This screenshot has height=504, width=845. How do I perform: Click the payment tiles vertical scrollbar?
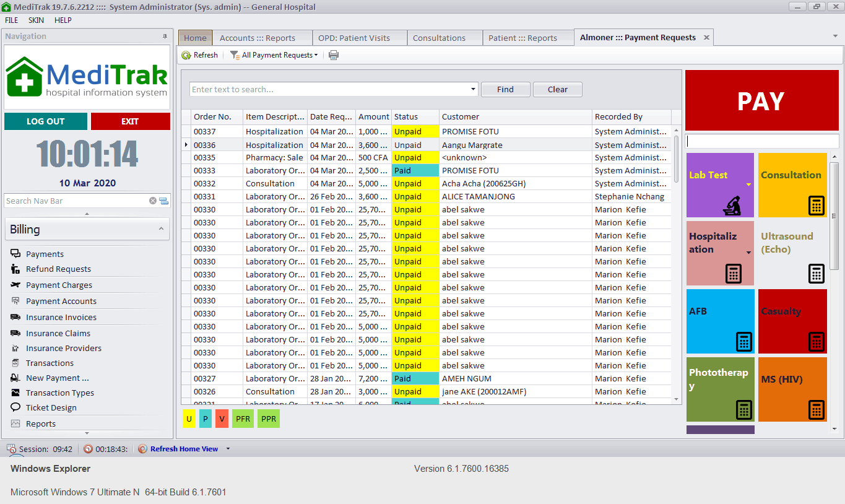[x=834, y=217]
